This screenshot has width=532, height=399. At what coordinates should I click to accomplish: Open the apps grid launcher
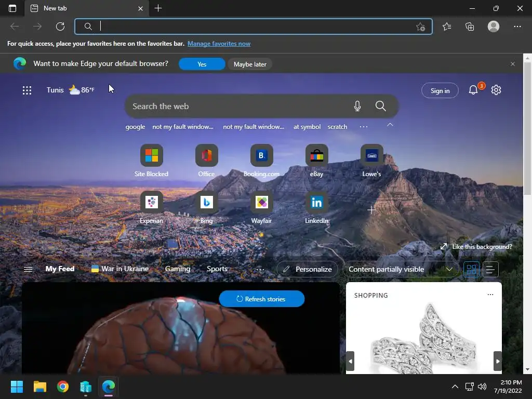click(27, 90)
